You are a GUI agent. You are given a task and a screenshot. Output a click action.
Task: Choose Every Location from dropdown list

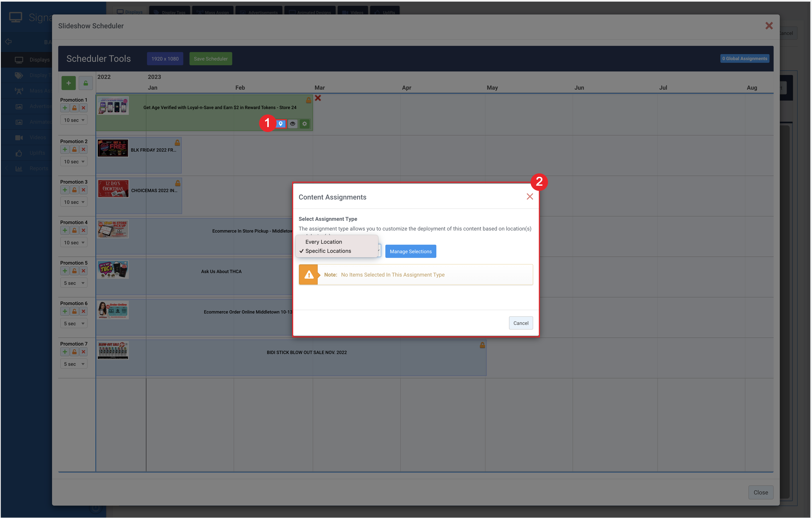323,242
